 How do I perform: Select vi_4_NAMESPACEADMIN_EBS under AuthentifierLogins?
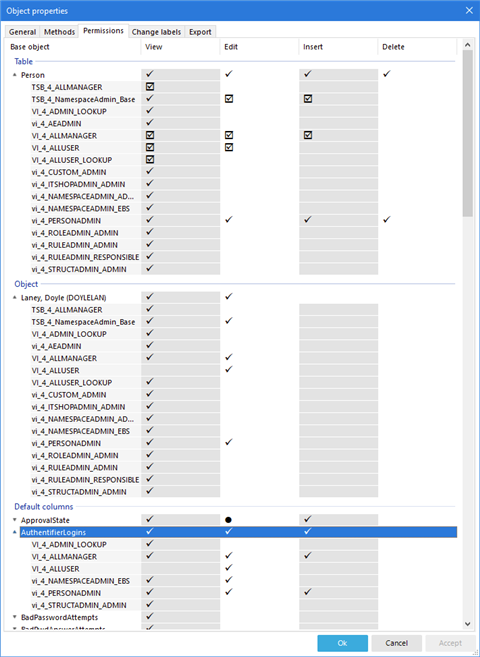point(81,581)
